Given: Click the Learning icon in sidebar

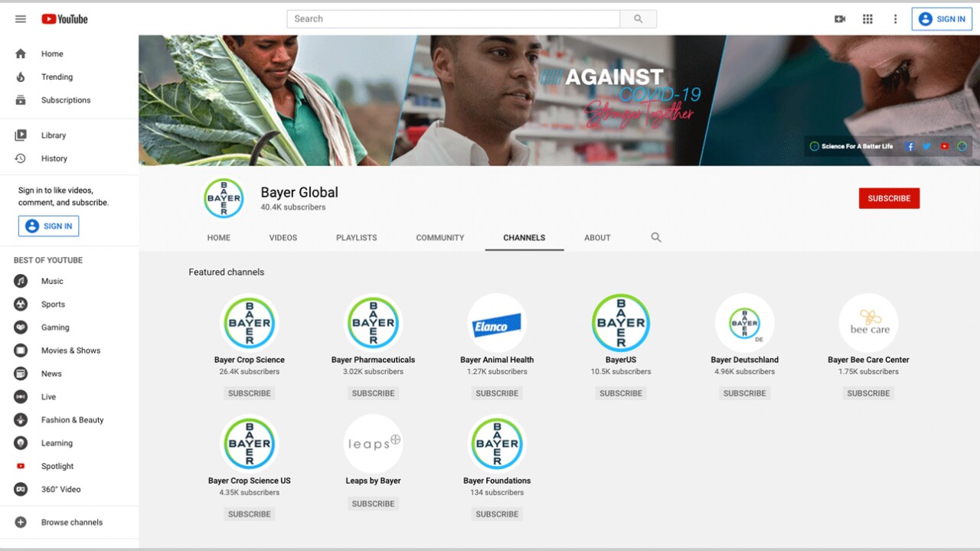Looking at the screenshot, I should pos(21,443).
